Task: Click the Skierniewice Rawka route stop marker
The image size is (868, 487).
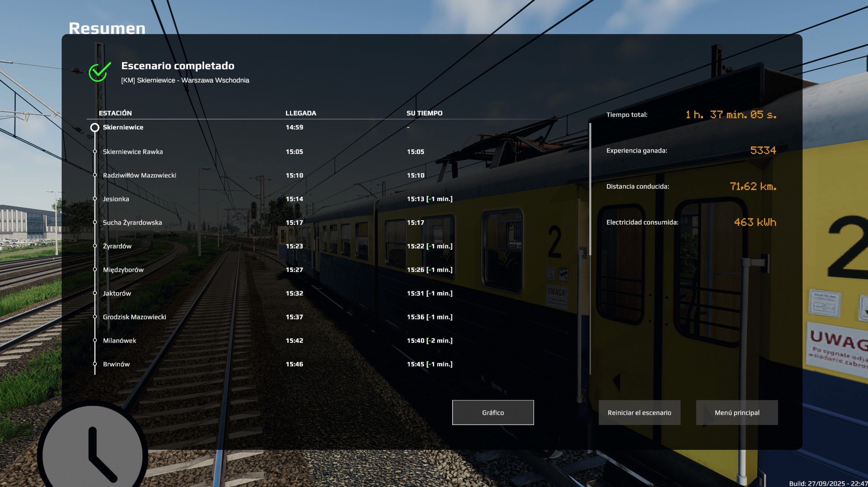Action: click(95, 152)
